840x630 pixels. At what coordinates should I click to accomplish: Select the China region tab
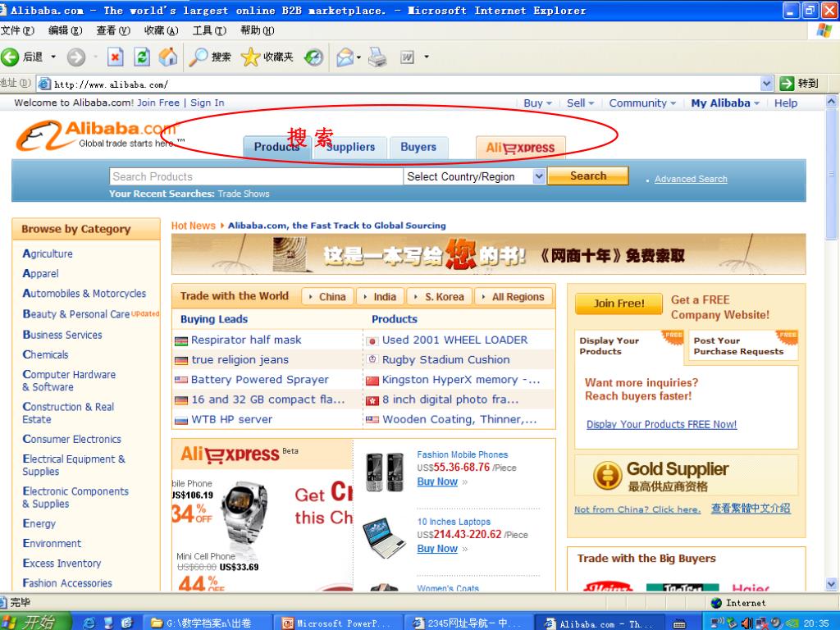pyautogui.click(x=328, y=296)
